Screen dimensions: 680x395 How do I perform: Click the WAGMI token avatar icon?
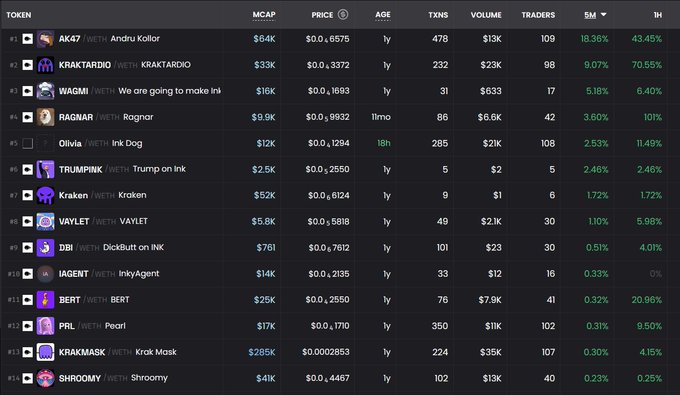pyautogui.click(x=46, y=91)
